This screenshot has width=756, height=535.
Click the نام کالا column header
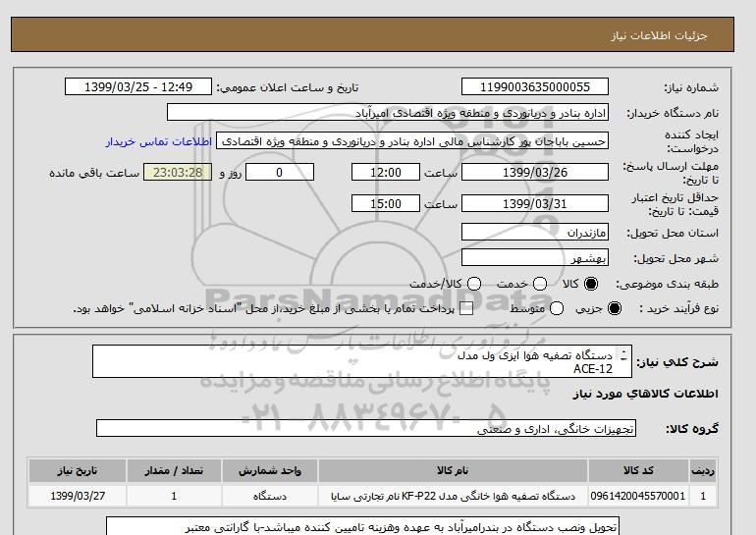[x=453, y=471]
